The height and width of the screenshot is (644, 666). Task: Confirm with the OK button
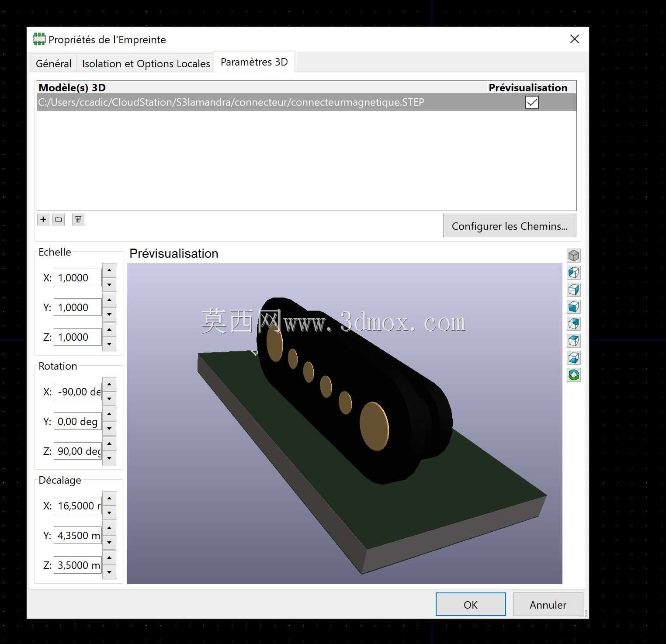471,605
